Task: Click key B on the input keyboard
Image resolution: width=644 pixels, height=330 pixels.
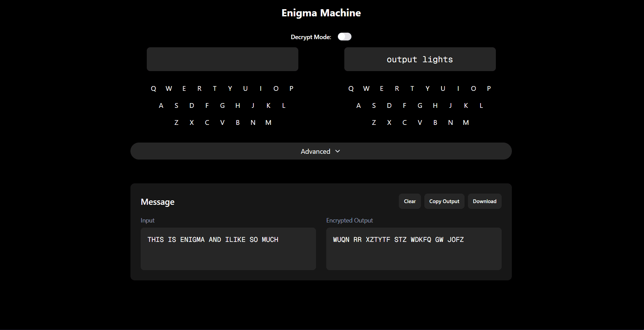Action: tap(238, 122)
